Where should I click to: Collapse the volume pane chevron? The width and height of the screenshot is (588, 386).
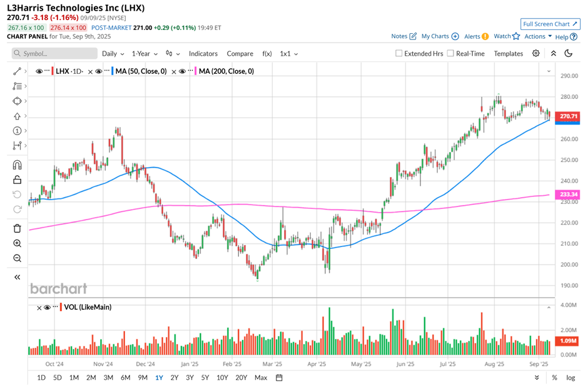pos(549,307)
